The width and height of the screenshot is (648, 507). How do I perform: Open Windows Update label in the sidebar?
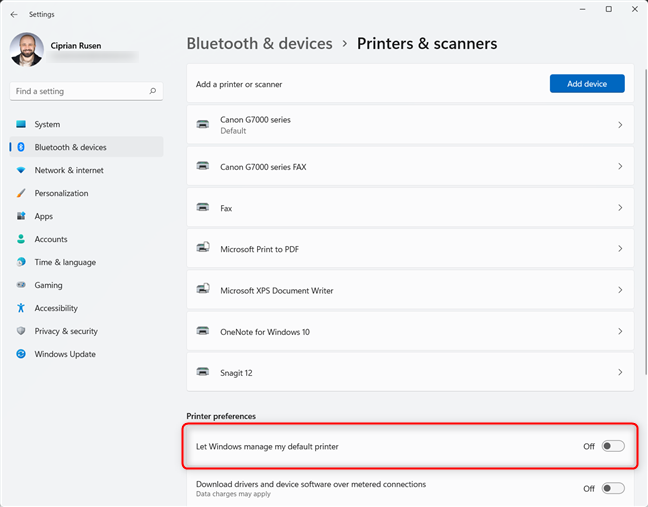[x=65, y=354]
